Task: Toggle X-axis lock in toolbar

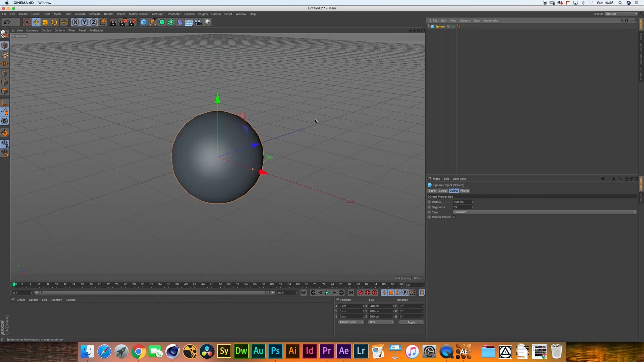Action: (75, 22)
